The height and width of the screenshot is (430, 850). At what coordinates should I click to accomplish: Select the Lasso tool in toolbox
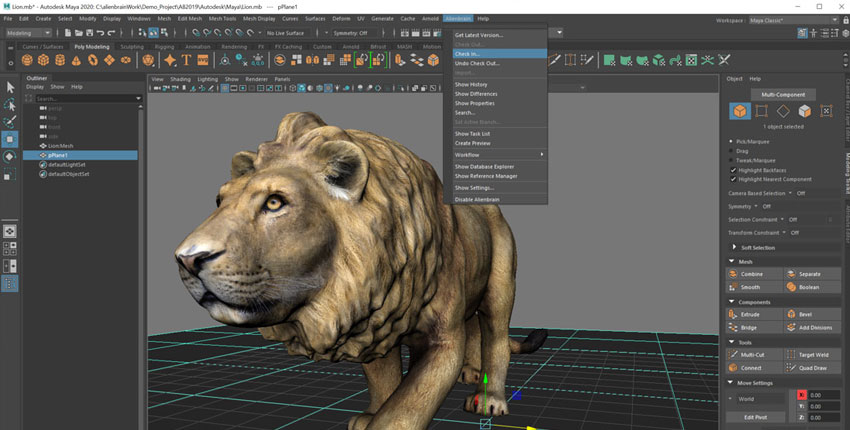(10, 105)
